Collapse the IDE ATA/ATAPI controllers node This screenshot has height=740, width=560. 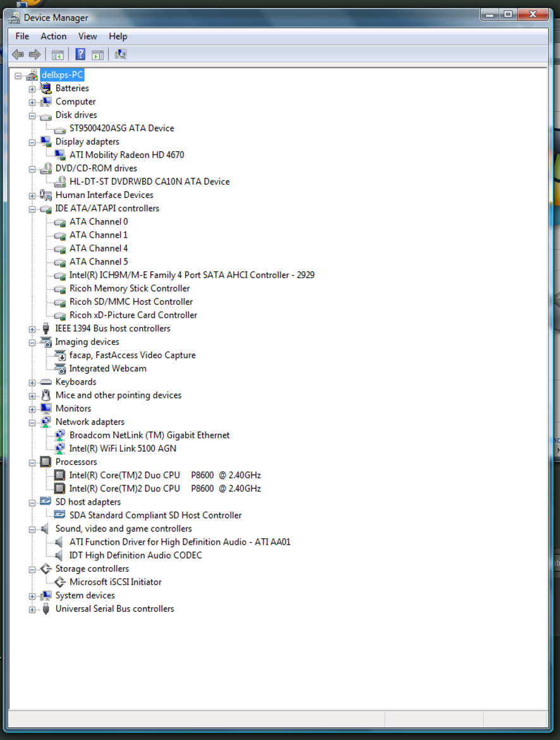click(32, 209)
